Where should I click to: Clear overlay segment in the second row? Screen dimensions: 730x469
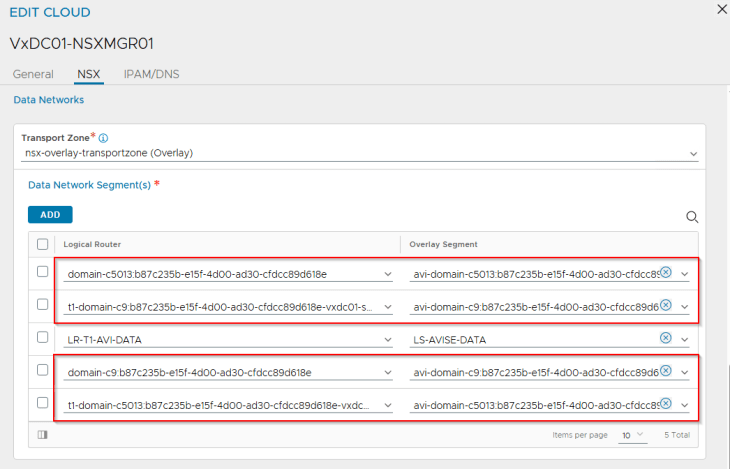click(x=666, y=306)
